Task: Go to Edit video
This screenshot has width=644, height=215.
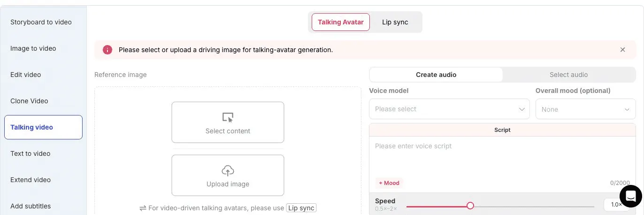Action: (43, 75)
